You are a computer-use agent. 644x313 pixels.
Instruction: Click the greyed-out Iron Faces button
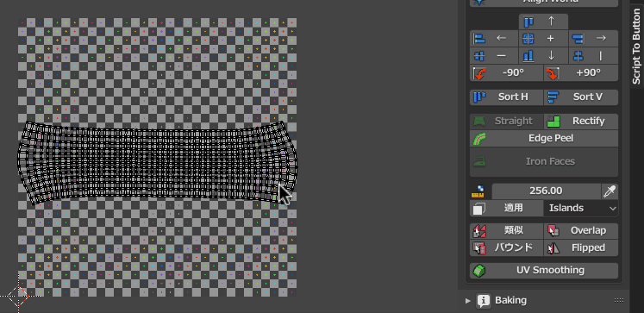coord(544,161)
